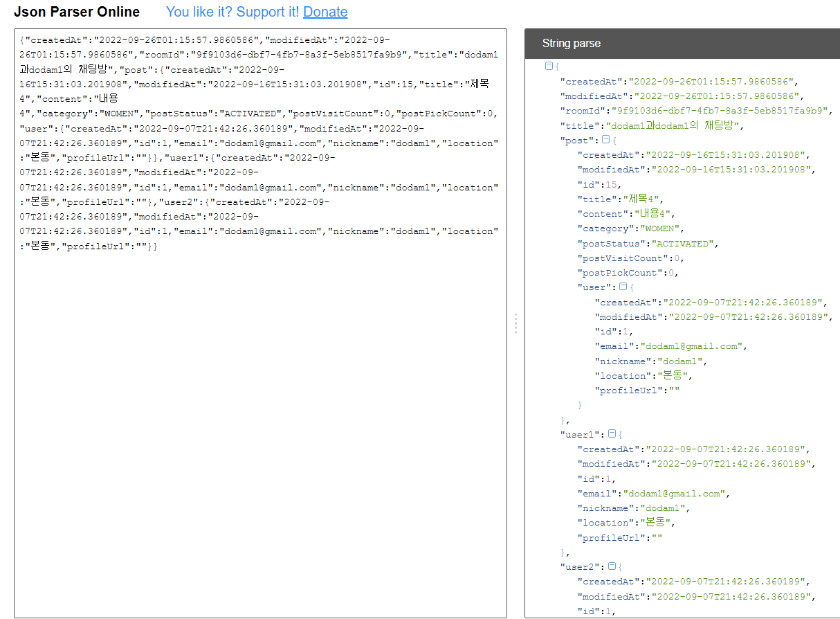840x619 pixels.
Task: Select "createdAt" row under user2
Action: pyautogui.click(x=695, y=582)
